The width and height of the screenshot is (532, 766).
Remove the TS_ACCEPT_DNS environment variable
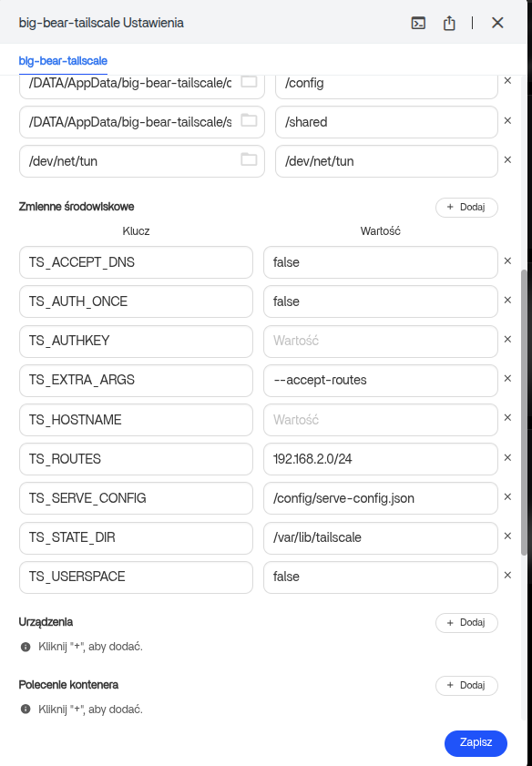(507, 260)
